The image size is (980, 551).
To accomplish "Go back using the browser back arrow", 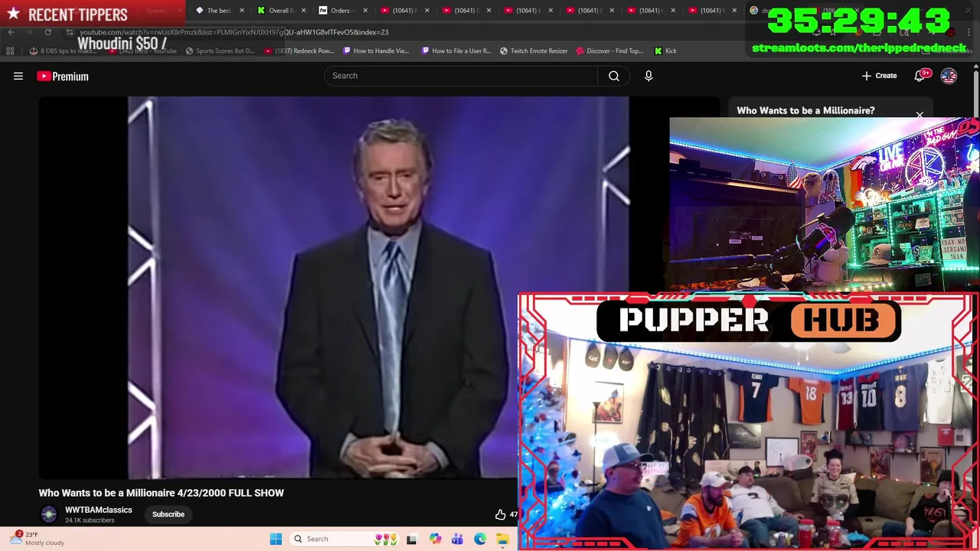I will point(11,32).
